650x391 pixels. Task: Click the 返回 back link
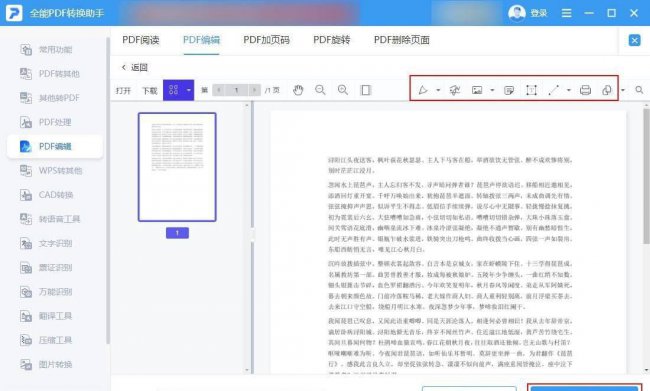tap(135, 67)
